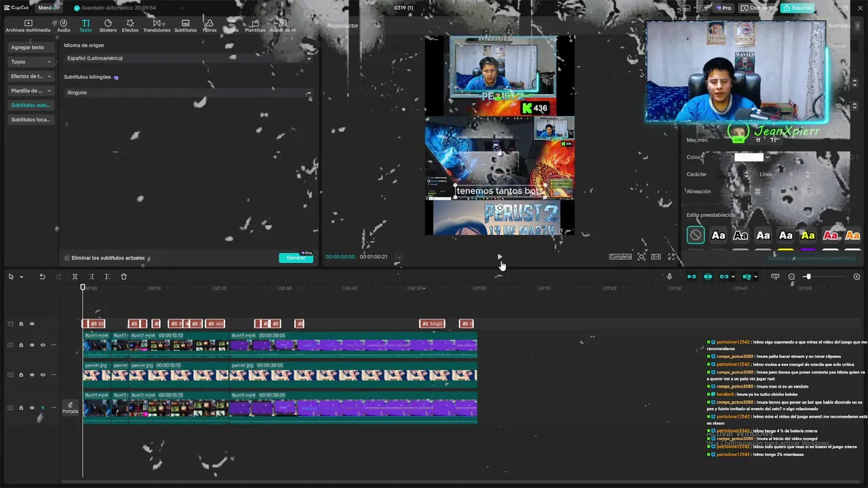Image resolution: width=868 pixels, height=488 pixels.
Task: Pick the yellow Aa text preset
Action: (808, 235)
